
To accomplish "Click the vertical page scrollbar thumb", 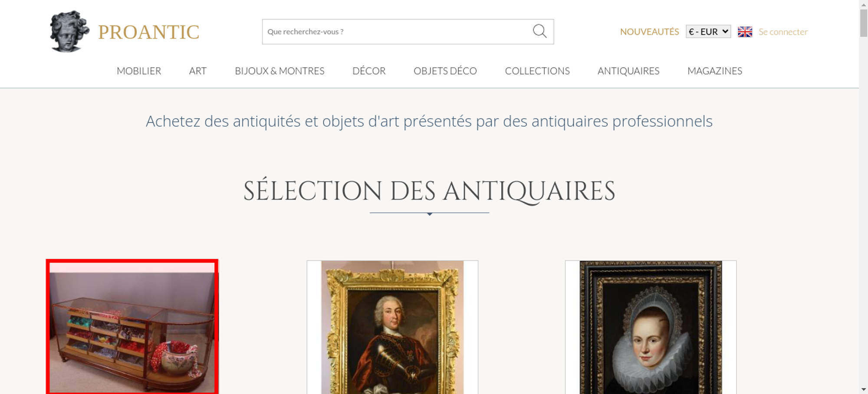I will [x=864, y=23].
